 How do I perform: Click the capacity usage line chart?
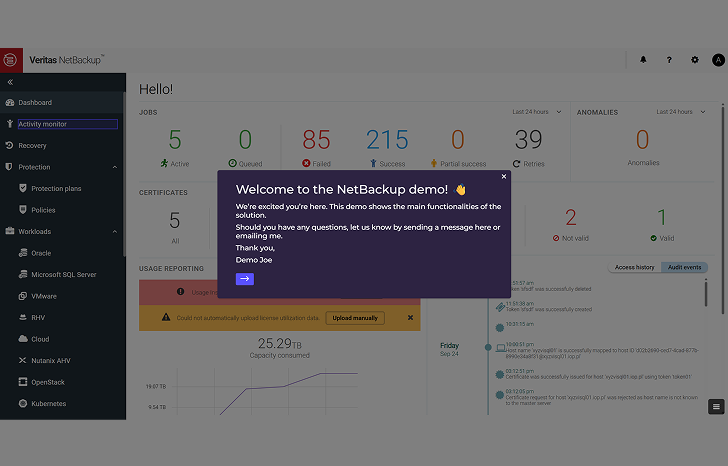coord(265,391)
